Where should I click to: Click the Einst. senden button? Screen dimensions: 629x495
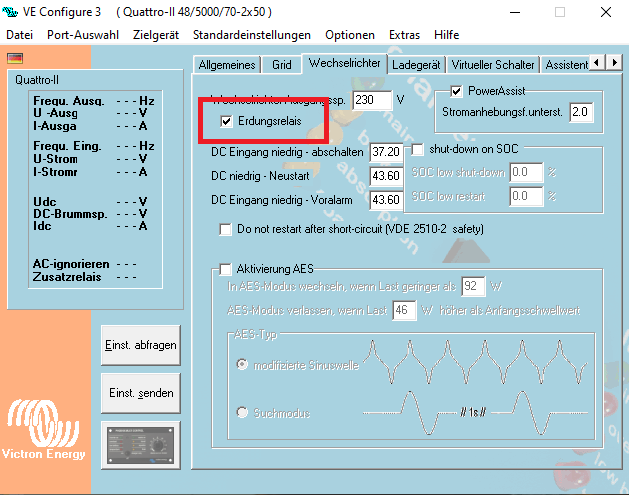coord(141,393)
